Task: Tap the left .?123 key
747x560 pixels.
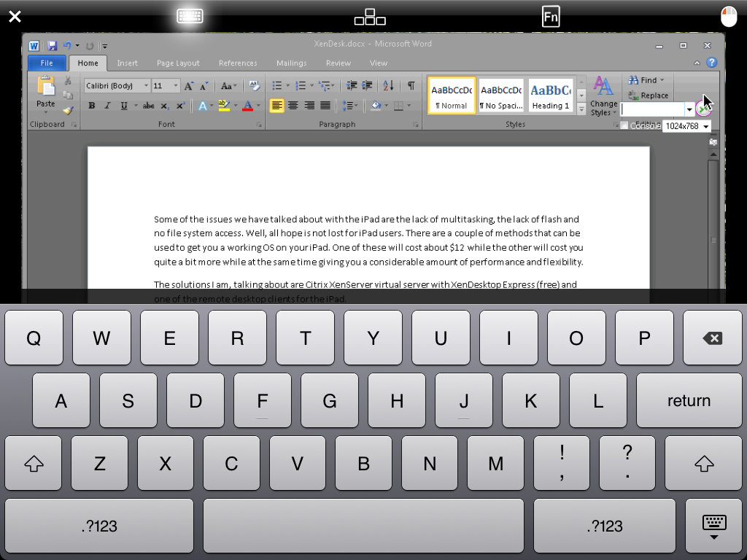Action: click(99, 526)
